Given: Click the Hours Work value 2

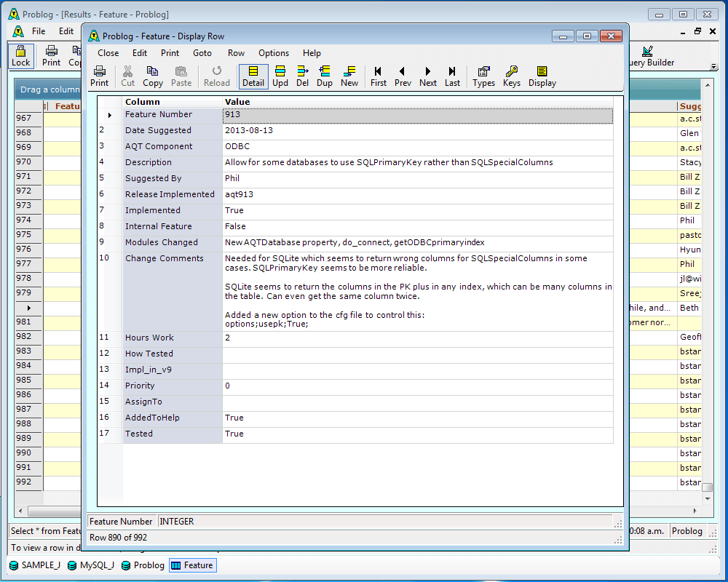Looking at the screenshot, I should click(x=417, y=338).
